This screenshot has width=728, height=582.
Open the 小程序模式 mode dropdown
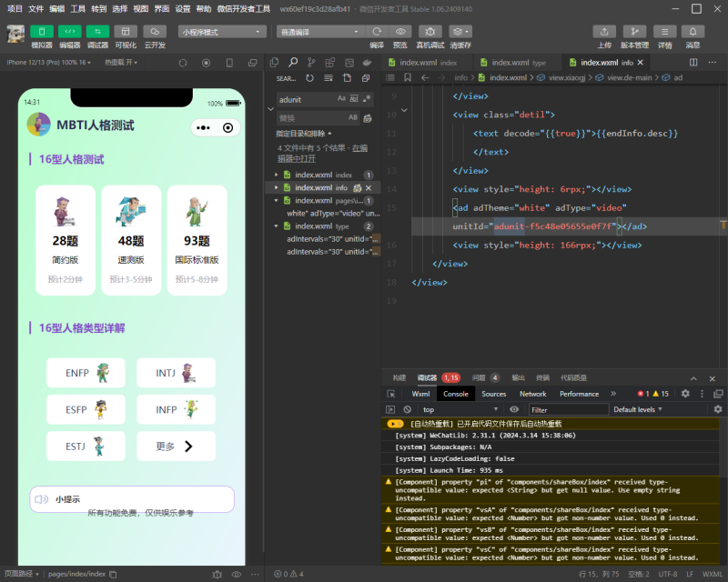(222, 32)
